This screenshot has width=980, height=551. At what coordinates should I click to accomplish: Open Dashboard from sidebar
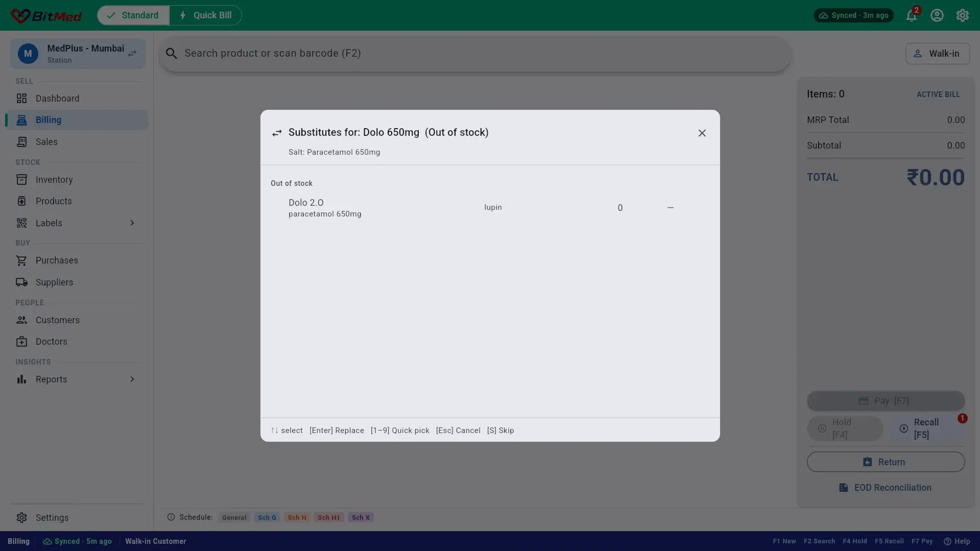pyautogui.click(x=77, y=99)
